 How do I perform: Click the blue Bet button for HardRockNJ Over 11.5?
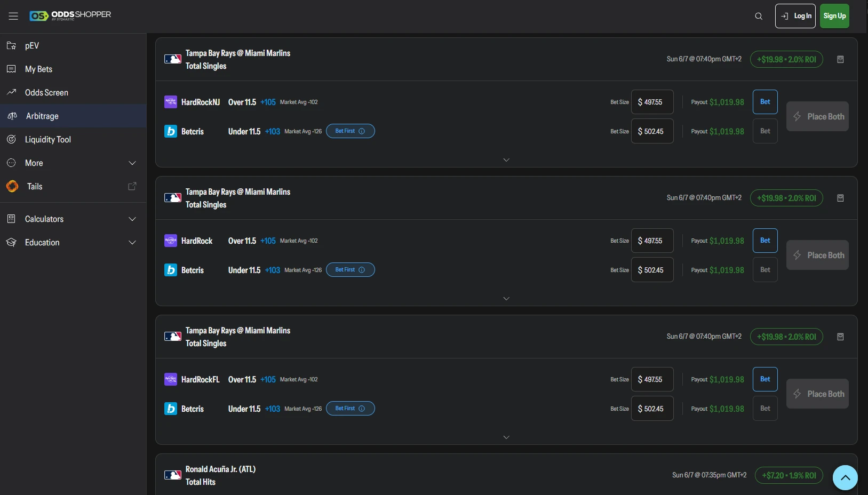click(765, 102)
